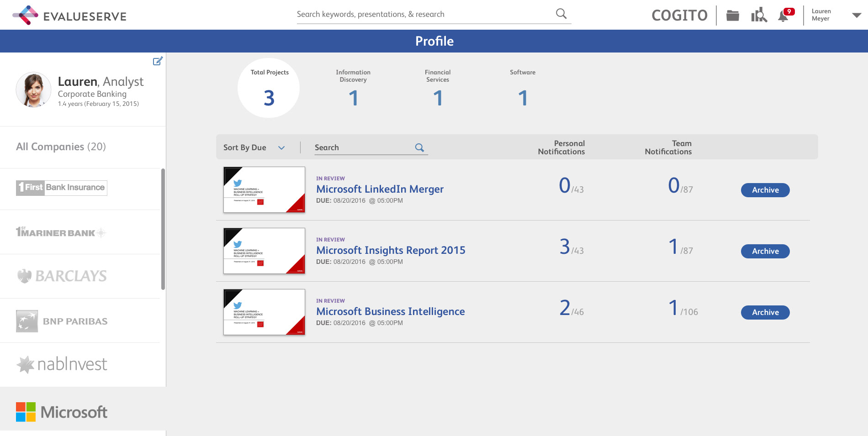Click personal notifications 0/43 for LinkedIn Merger
This screenshot has width=868, height=436.
(572, 186)
